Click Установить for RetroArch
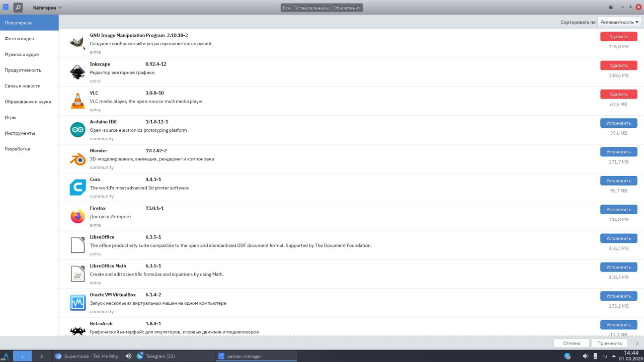The width and height of the screenshot is (644, 362). pyautogui.click(x=618, y=325)
